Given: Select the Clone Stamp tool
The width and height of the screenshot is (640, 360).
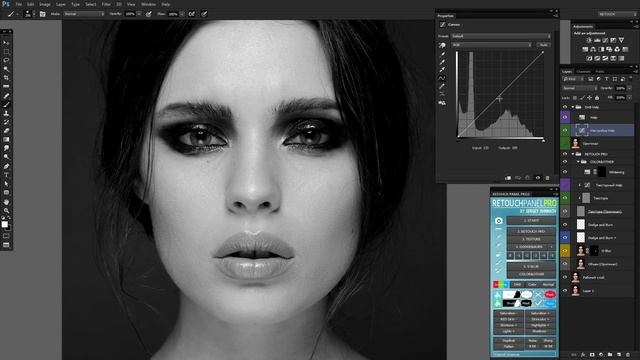Looking at the screenshot, I should pos(6,113).
